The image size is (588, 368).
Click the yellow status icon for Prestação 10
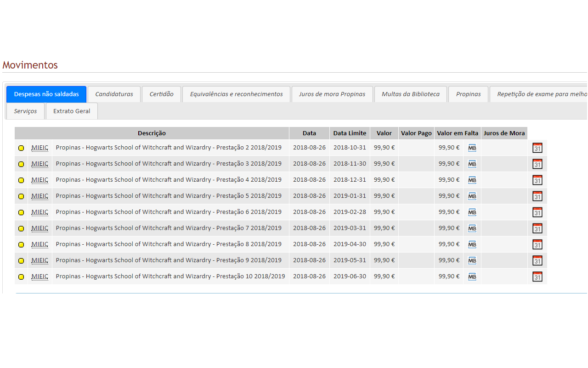[x=21, y=277]
